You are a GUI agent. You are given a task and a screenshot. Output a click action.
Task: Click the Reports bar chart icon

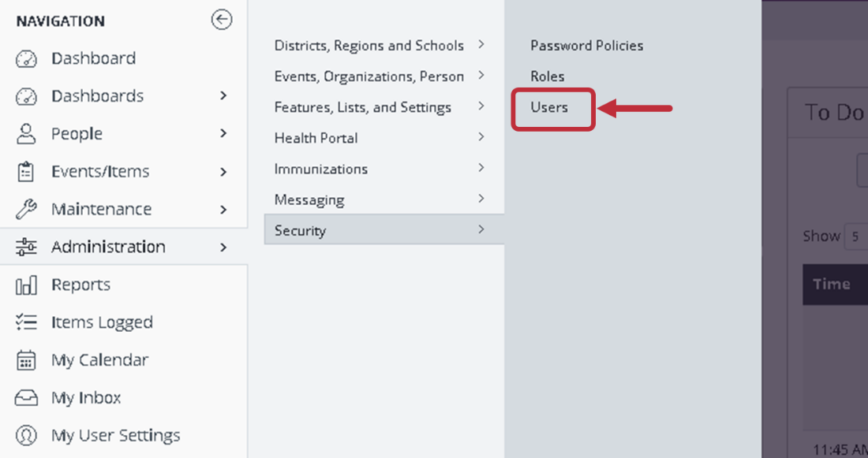coord(27,285)
